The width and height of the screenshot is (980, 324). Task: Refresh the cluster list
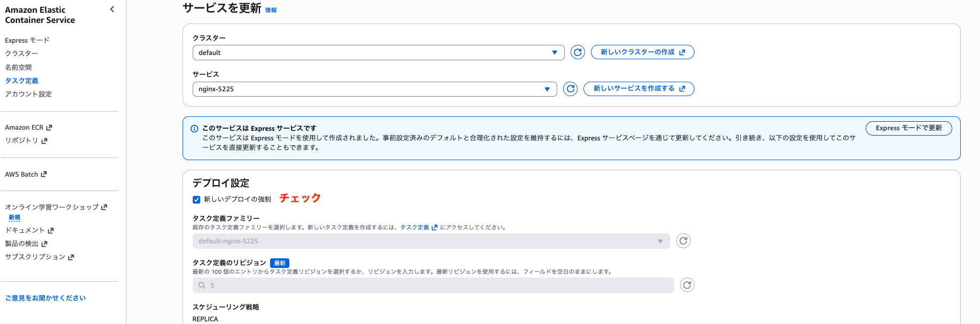coord(578,52)
